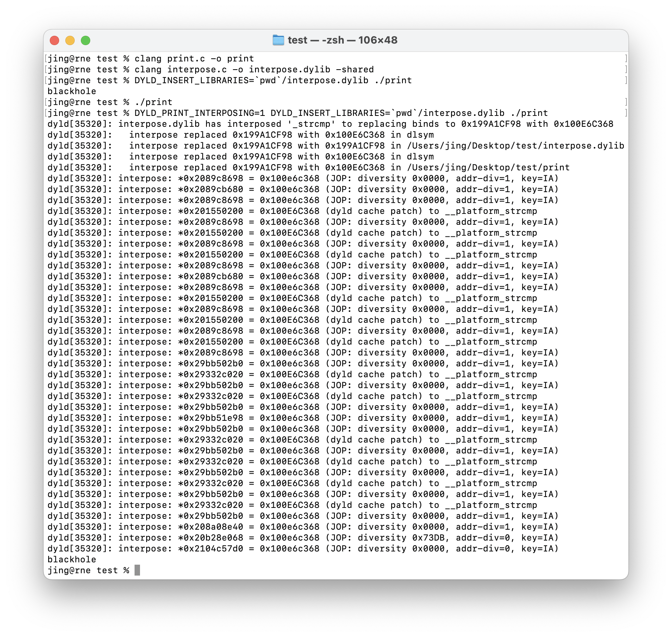Click the 'clang print.c -o print' command line
Image resolution: width=672 pixels, height=637 pixels.
tap(194, 59)
